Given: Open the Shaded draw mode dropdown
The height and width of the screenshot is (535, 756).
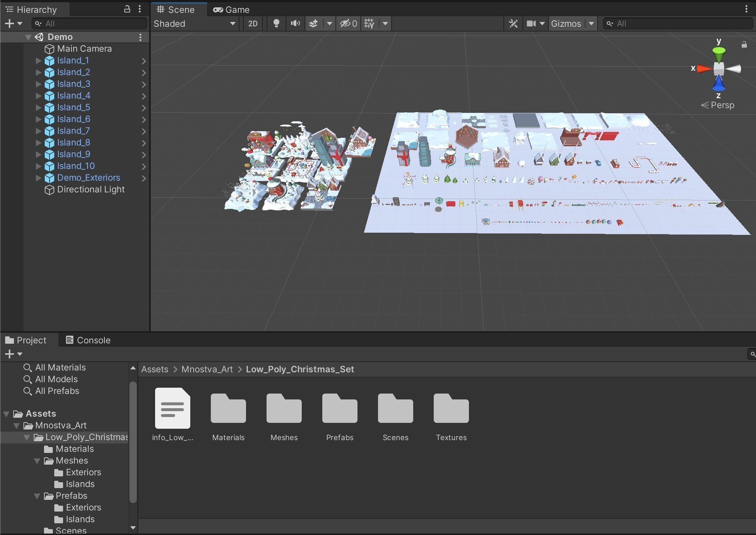Looking at the screenshot, I should (x=194, y=23).
